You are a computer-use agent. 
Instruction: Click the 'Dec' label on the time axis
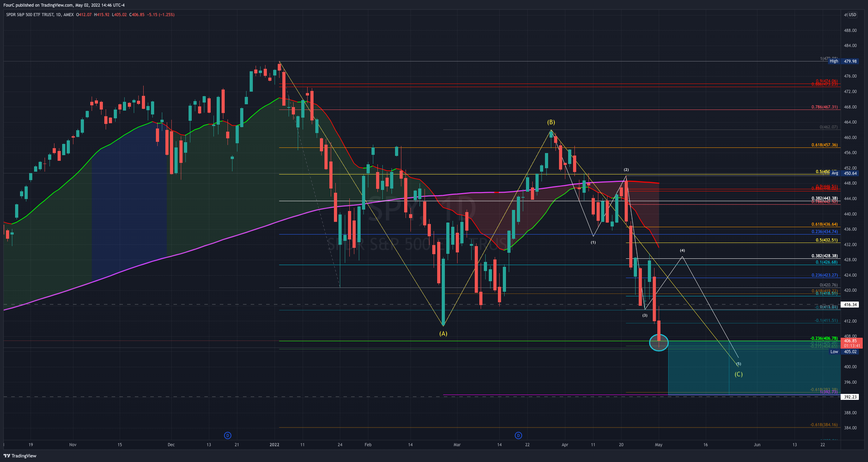171,445
